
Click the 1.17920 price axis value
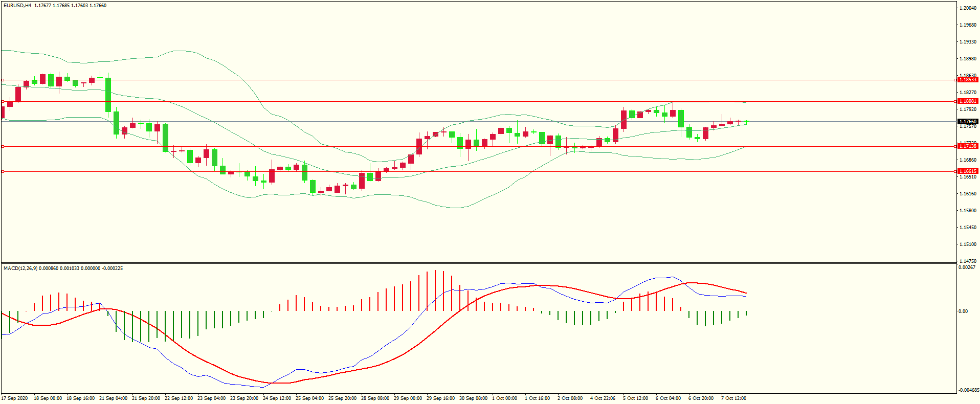(969, 109)
